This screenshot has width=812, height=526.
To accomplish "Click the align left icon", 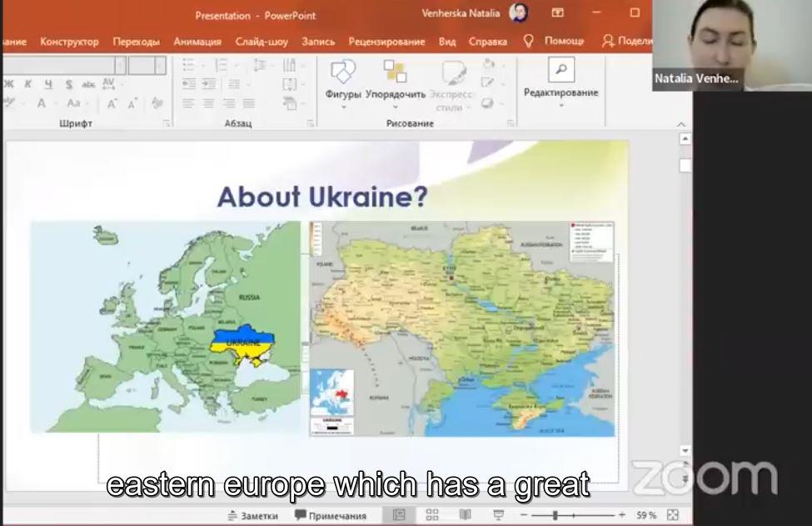I will click(x=188, y=103).
